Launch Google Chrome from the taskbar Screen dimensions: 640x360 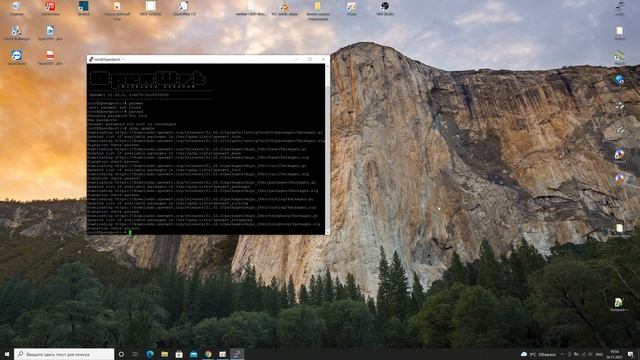click(x=208, y=354)
